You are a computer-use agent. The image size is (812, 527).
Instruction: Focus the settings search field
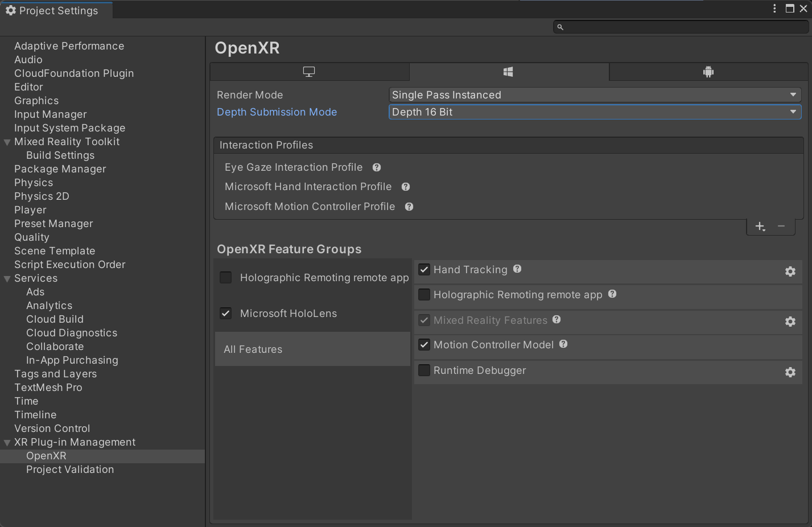click(681, 27)
